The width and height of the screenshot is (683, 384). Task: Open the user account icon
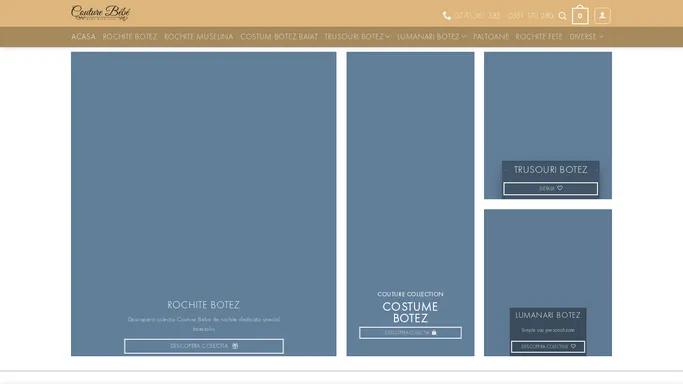pos(602,16)
